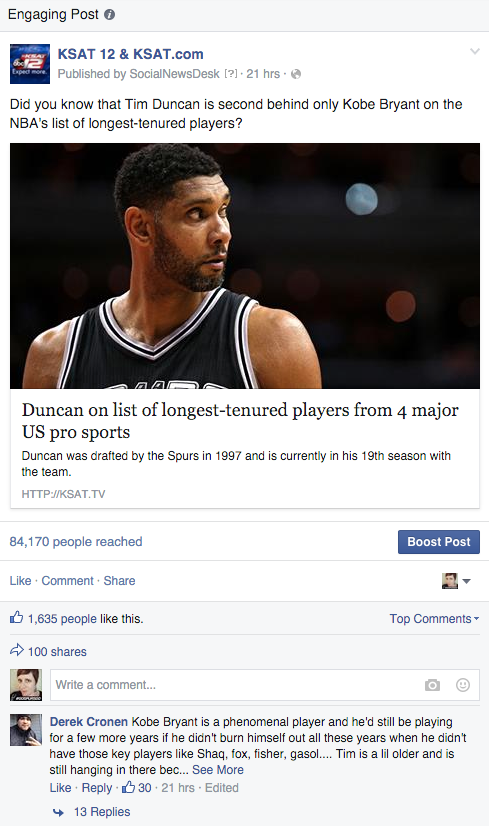Click the public globe audience icon
The image size is (489, 826).
click(x=296, y=74)
